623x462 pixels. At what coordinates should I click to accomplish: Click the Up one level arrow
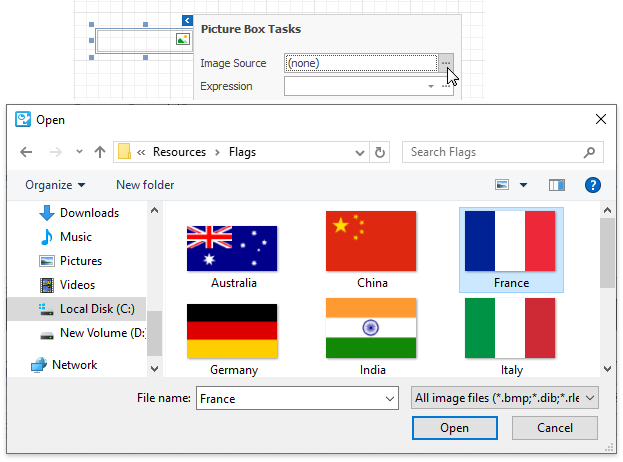click(x=99, y=152)
